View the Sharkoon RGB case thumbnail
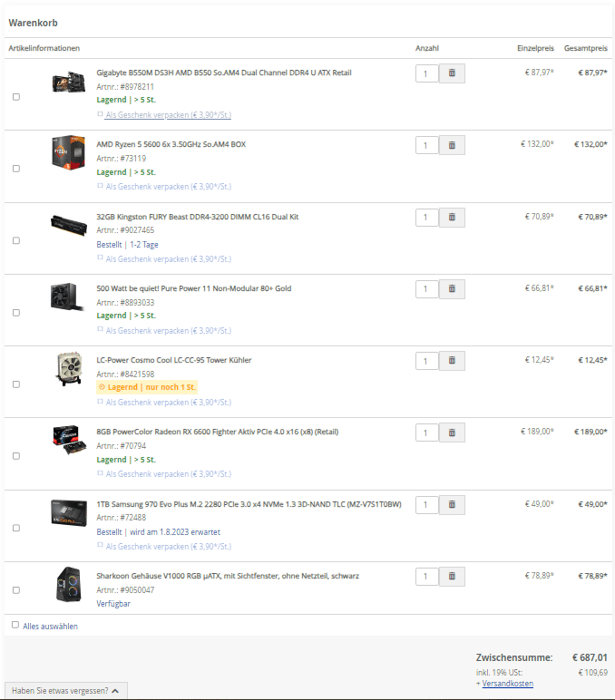The image size is (615, 700). 69,585
